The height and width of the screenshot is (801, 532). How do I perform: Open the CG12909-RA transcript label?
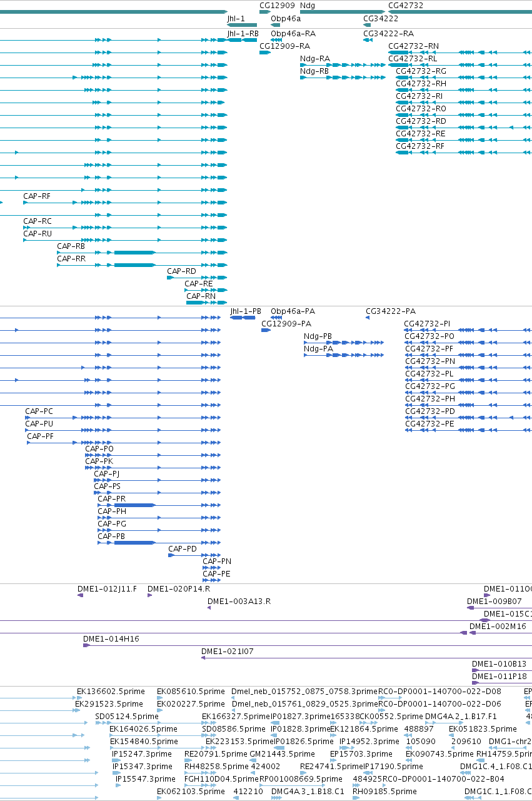point(284,46)
